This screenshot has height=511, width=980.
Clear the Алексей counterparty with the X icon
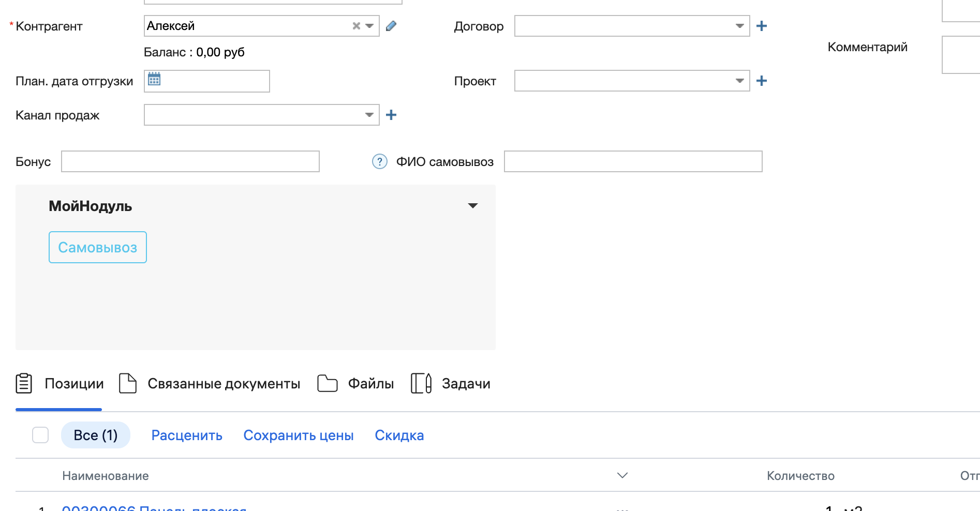(x=356, y=26)
